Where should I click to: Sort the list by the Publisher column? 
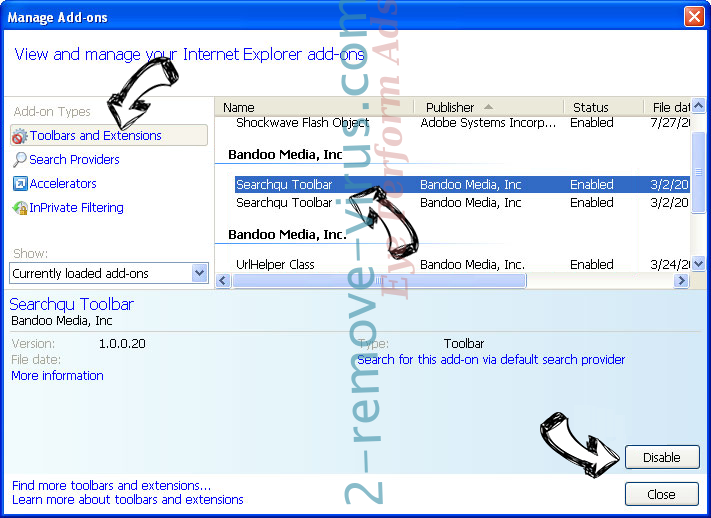(488, 108)
